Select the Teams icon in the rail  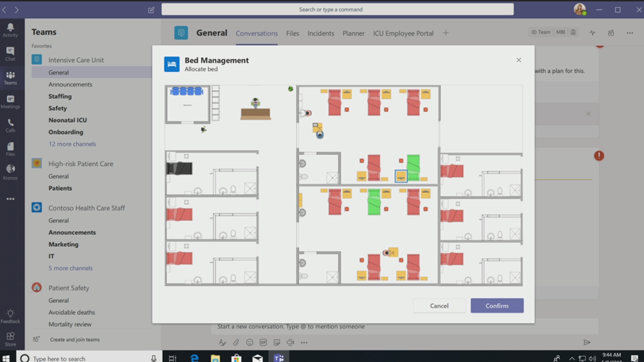pos(10,77)
